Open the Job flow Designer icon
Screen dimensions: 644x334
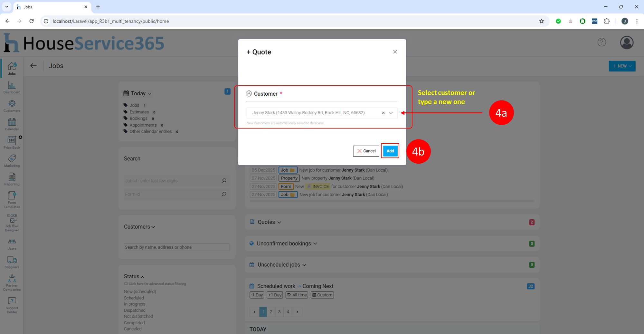pos(12,223)
